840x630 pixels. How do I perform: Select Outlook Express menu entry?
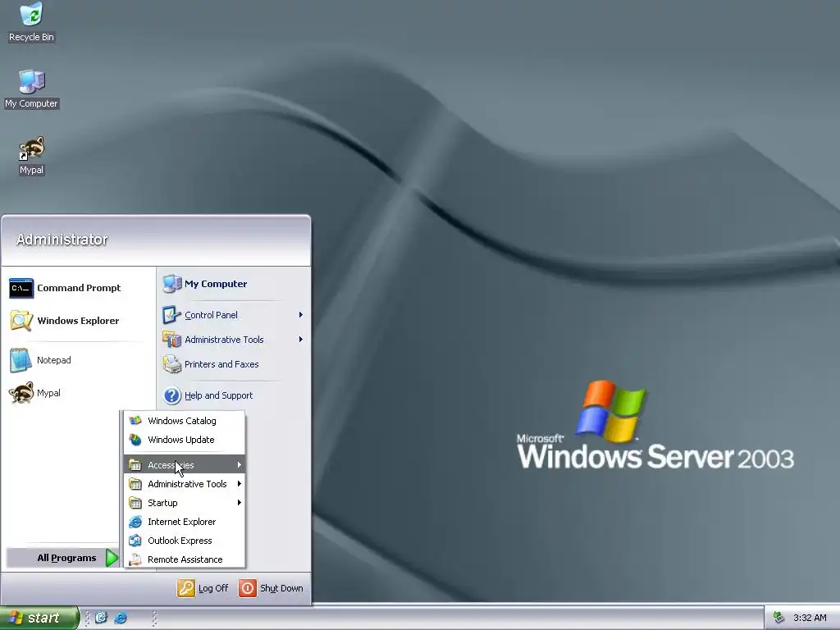185,541
